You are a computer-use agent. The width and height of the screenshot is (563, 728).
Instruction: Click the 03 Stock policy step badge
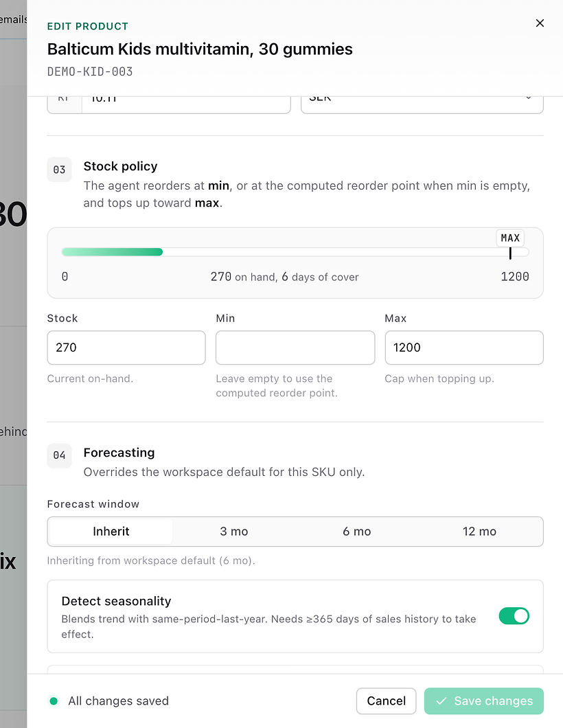click(60, 170)
